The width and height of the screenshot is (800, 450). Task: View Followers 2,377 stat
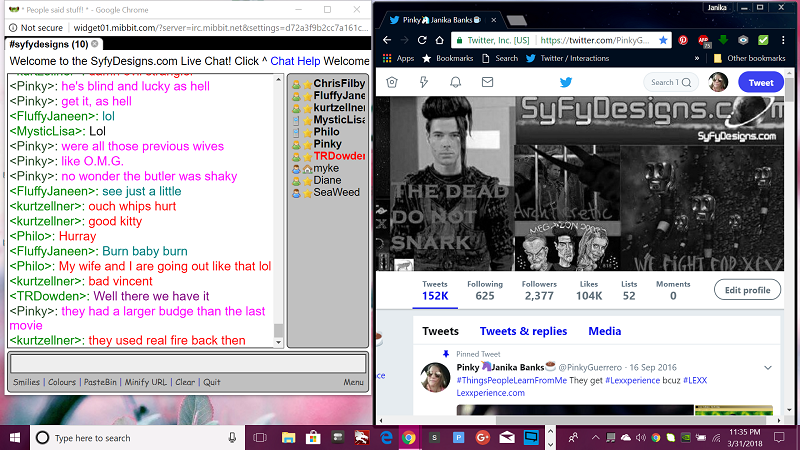(x=539, y=290)
